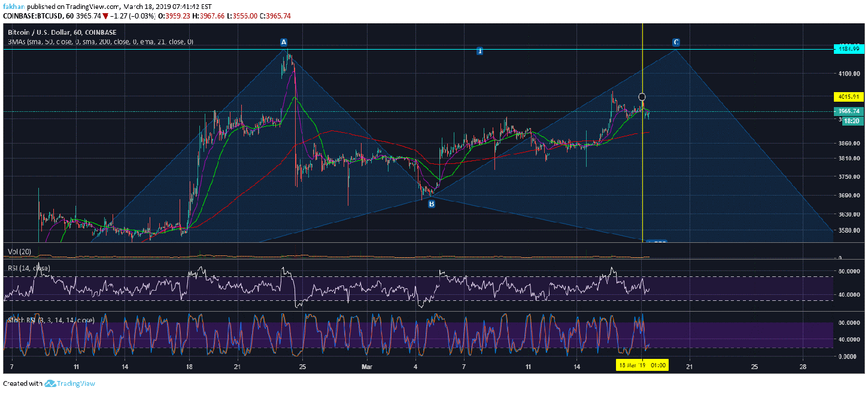Click date 18 on time axis
868x393 pixels.
189,365
